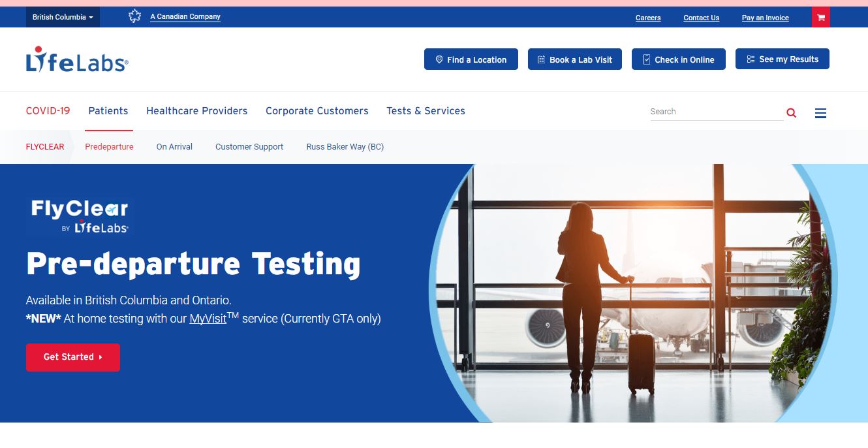Click the red Get Started button
Image resolution: width=868 pixels, height=448 pixels.
[x=73, y=357]
